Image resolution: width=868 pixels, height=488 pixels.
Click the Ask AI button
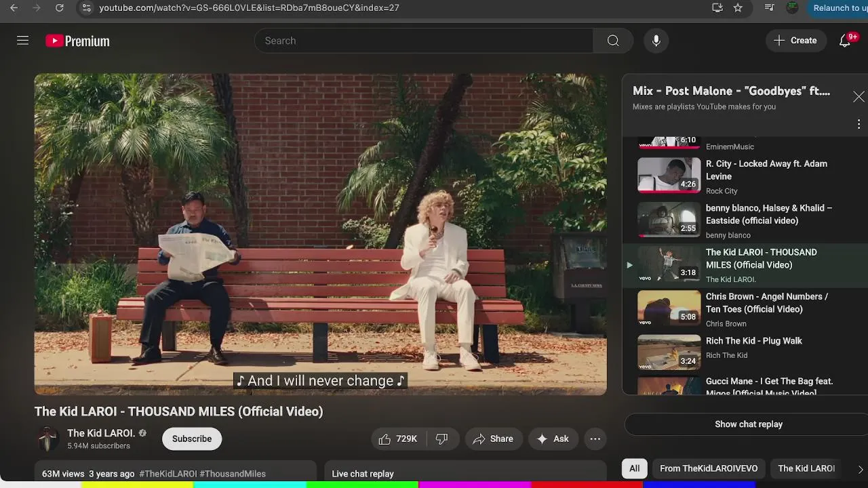553,439
